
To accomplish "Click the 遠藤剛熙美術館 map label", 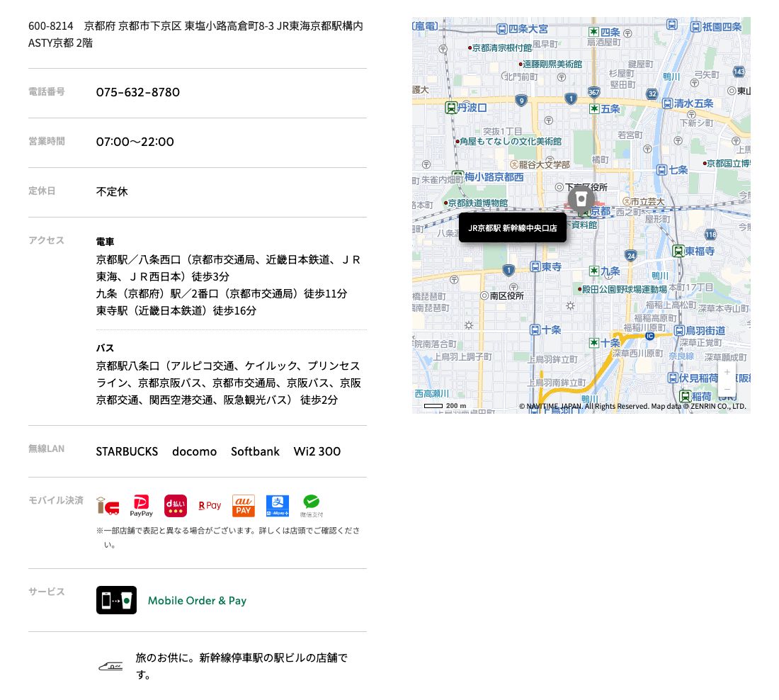I will [x=550, y=64].
